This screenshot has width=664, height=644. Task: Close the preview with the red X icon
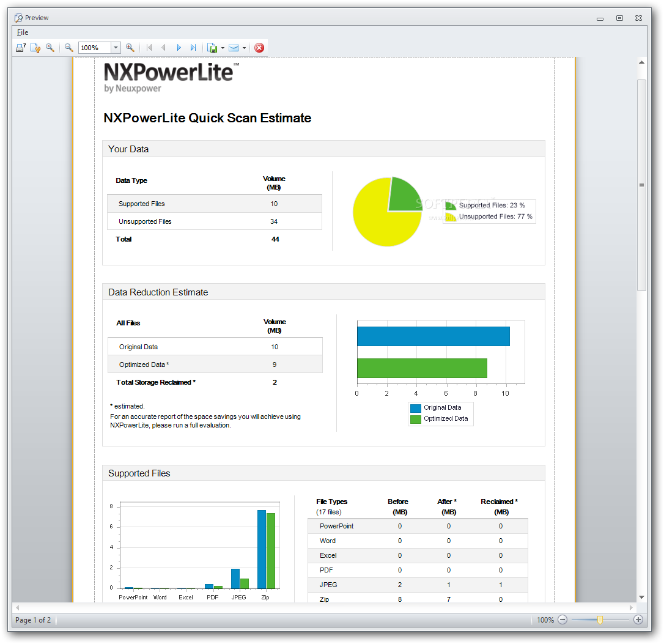pos(259,48)
